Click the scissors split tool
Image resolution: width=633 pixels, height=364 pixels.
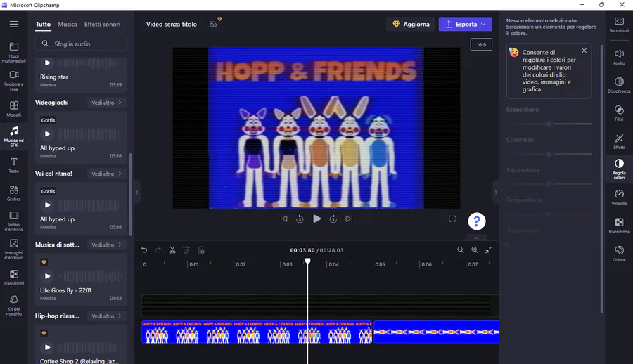coord(172,250)
